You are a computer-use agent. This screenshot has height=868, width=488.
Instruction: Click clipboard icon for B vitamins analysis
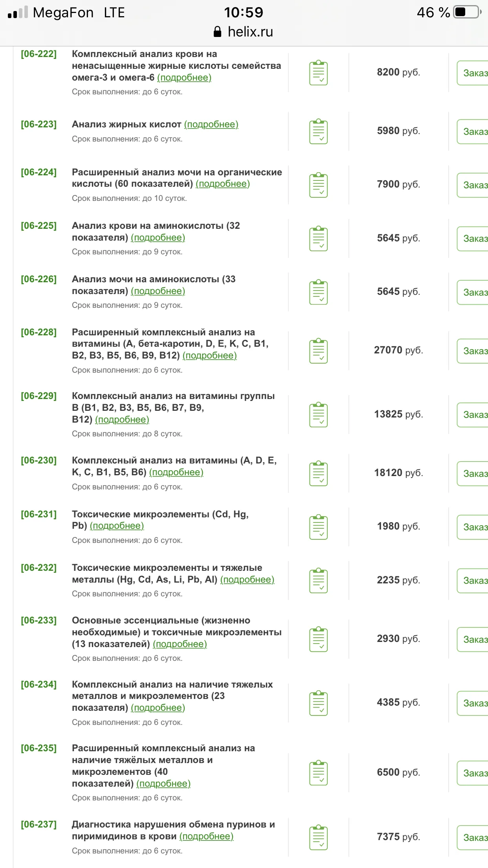coord(318,414)
